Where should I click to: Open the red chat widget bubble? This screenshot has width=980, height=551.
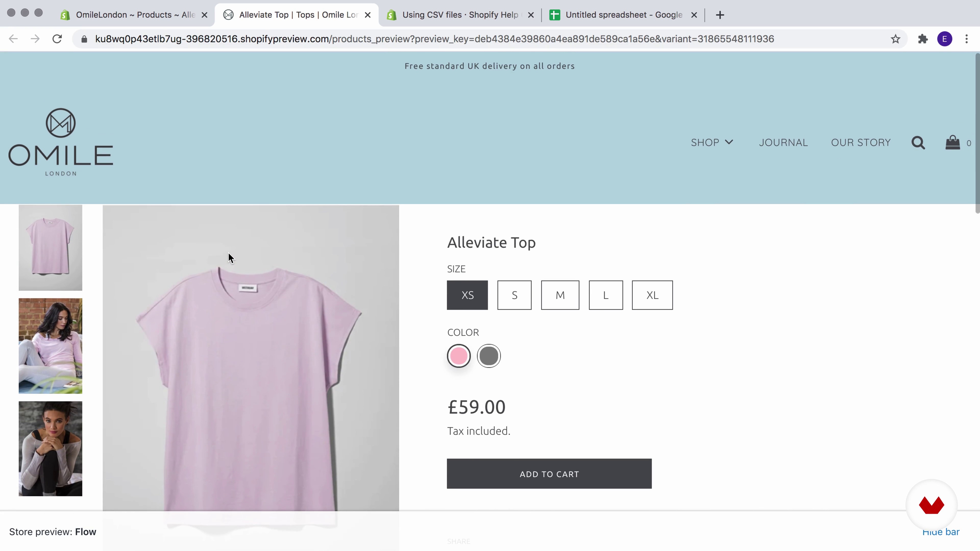point(931,505)
